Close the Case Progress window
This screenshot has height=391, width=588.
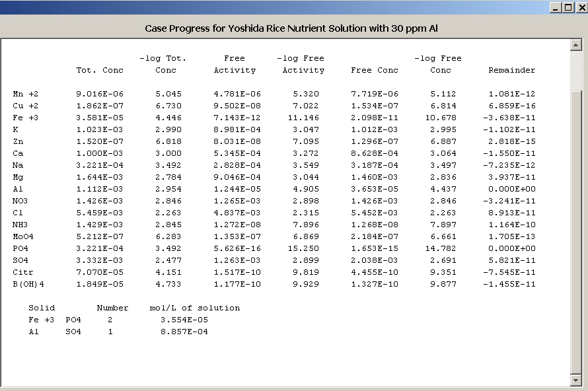pos(581,7)
